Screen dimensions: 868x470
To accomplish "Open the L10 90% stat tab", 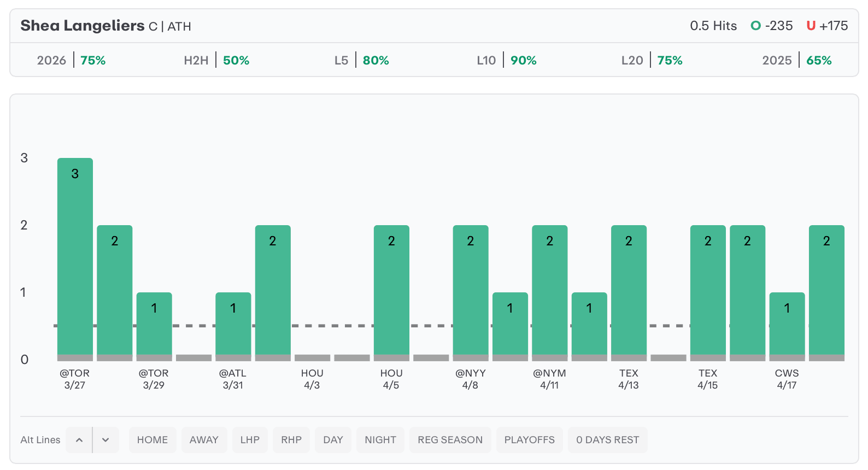I will tap(507, 60).
